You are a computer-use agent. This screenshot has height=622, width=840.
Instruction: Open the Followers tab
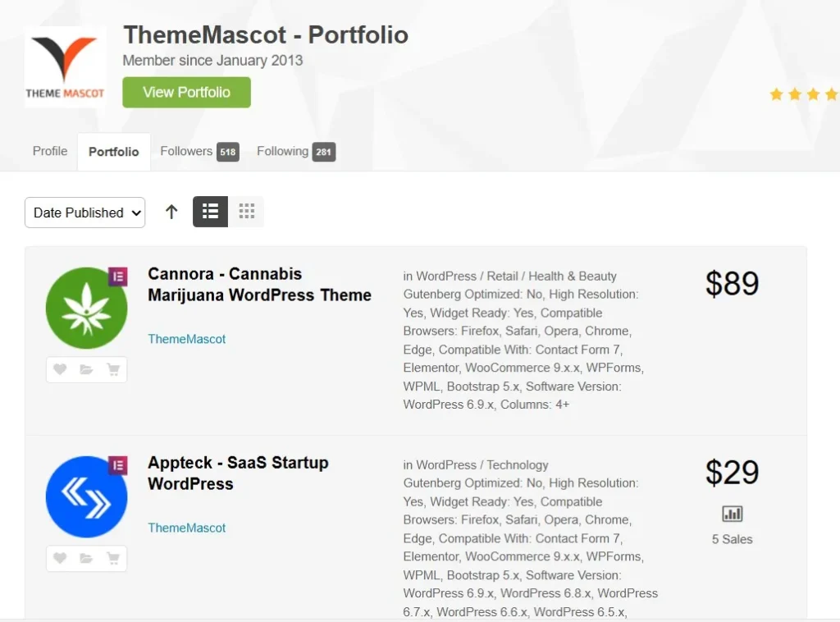(199, 151)
